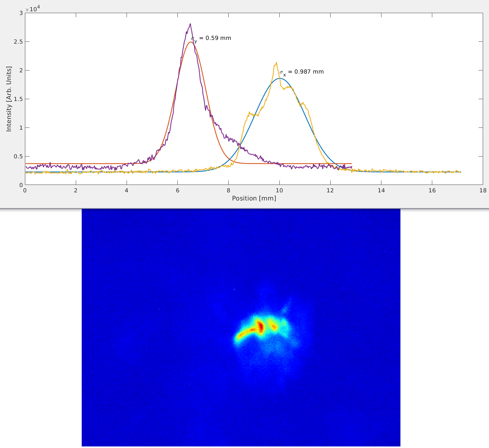Click x-axis tick label 18

[483, 190]
